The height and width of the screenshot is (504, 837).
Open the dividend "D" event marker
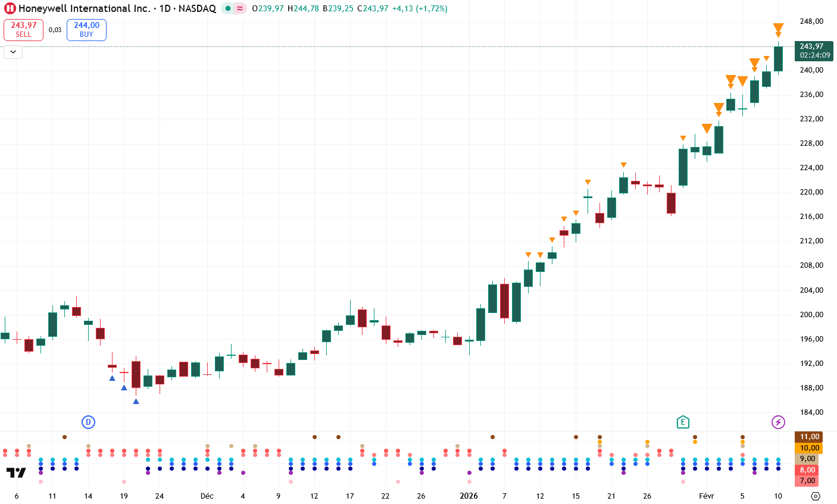88,422
